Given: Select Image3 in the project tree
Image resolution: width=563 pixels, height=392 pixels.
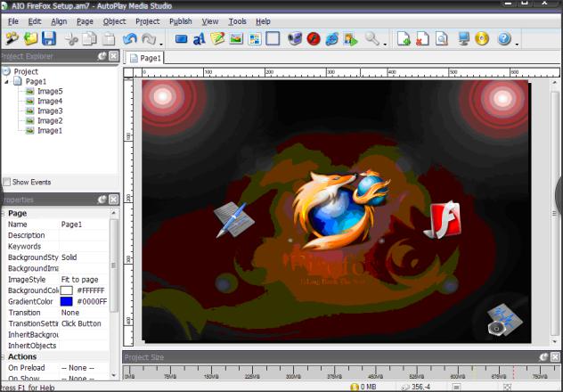Looking at the screenshot, I should (x=50, y=111).
